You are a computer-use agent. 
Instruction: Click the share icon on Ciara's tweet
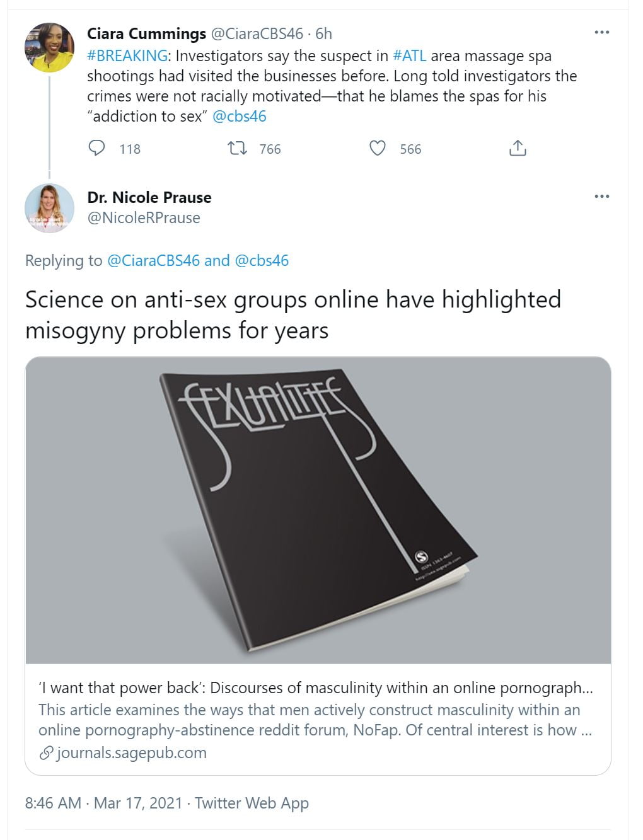tap(518, 148)
